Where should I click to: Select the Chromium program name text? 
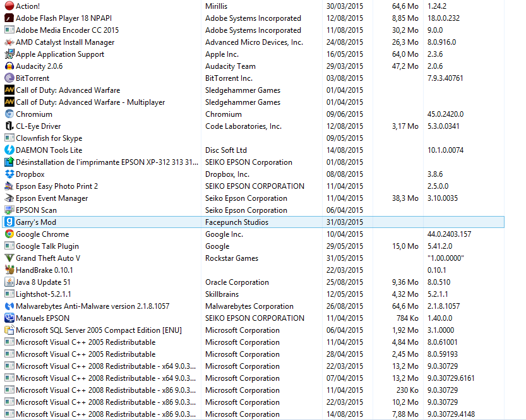(34, 114)
